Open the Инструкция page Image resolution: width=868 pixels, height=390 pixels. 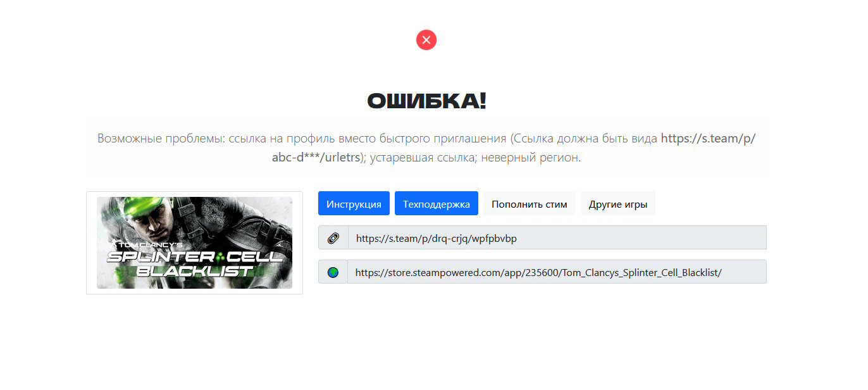pos(354,204)
